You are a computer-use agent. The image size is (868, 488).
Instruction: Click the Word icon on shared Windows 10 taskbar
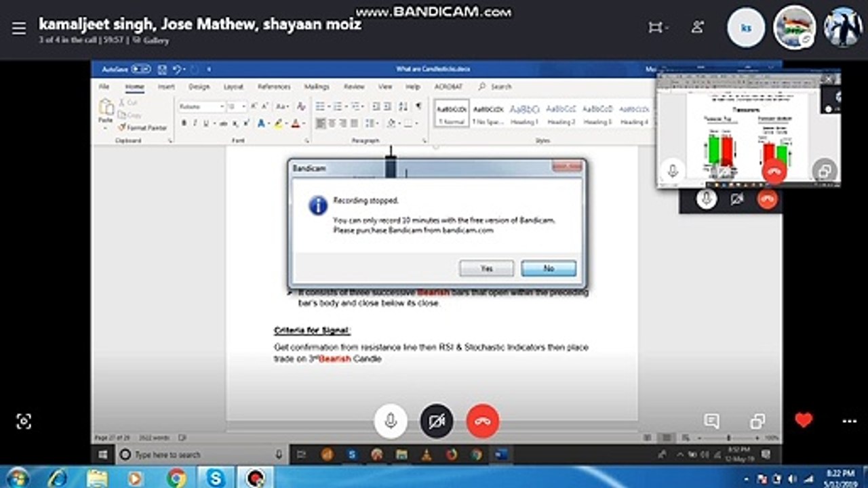502,455
